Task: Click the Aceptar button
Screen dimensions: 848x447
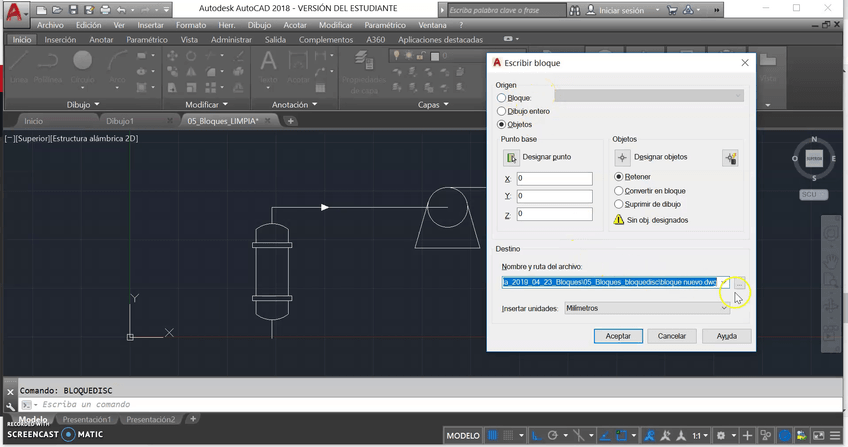Action: coord(618,336)
